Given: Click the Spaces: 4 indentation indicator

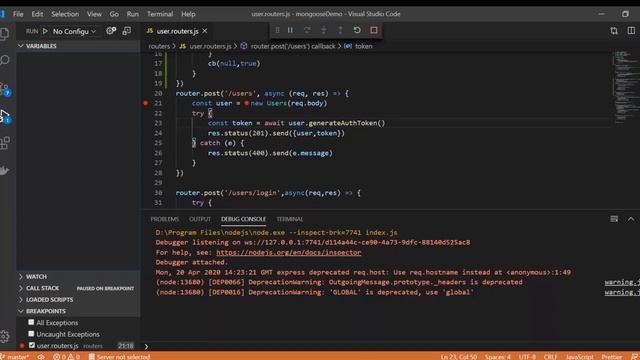Looking at the screenshot, I should tap(498, 357).
